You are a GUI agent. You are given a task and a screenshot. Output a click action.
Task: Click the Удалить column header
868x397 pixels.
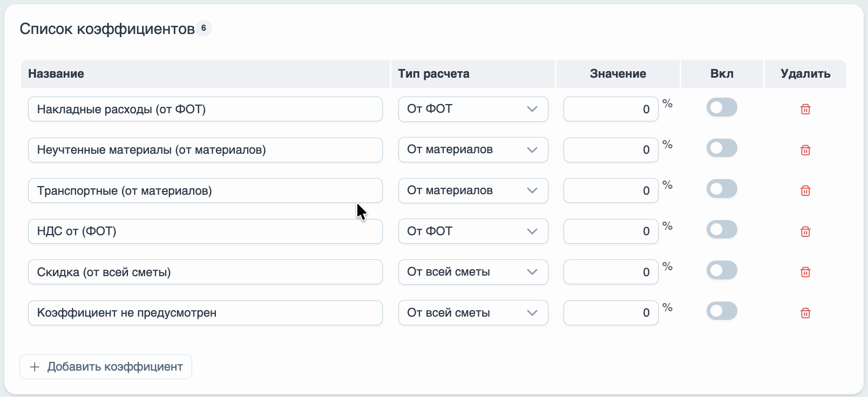805,74
